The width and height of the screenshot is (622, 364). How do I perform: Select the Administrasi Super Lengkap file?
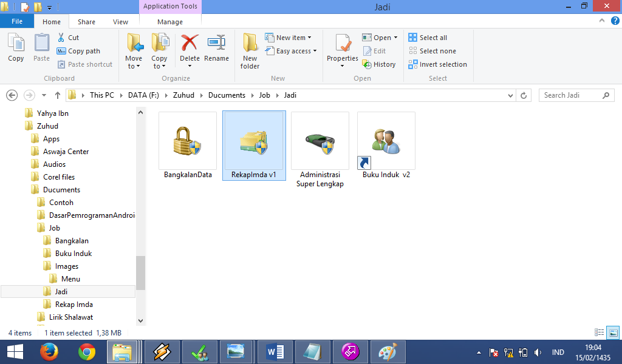tap(320, 150)
